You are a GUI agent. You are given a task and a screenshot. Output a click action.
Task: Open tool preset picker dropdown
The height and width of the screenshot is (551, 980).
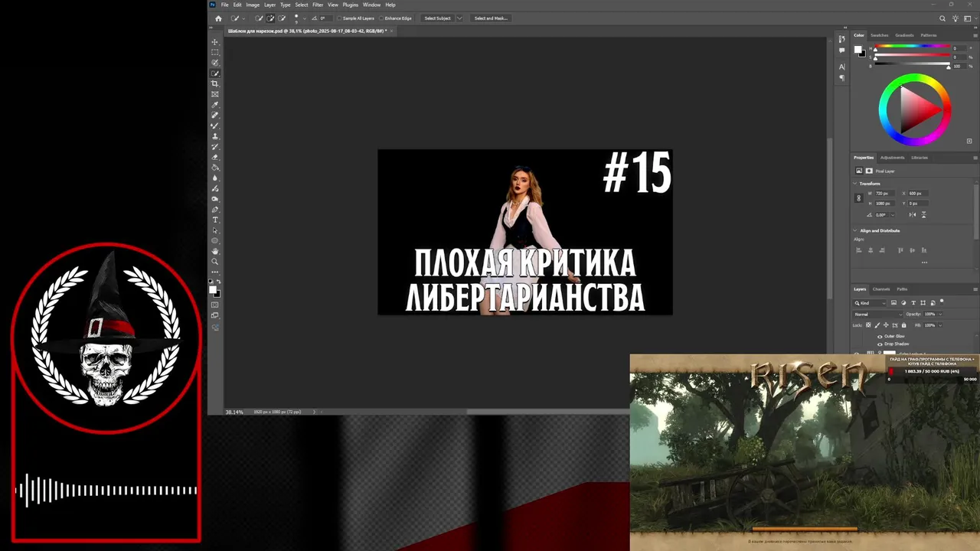244,18
